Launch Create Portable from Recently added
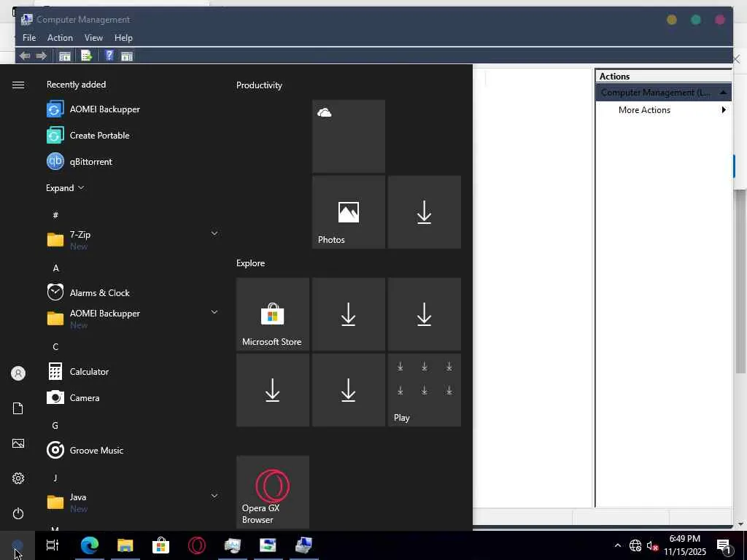The height and width of the screenshot is (560, 747). [x=88, y=135]
